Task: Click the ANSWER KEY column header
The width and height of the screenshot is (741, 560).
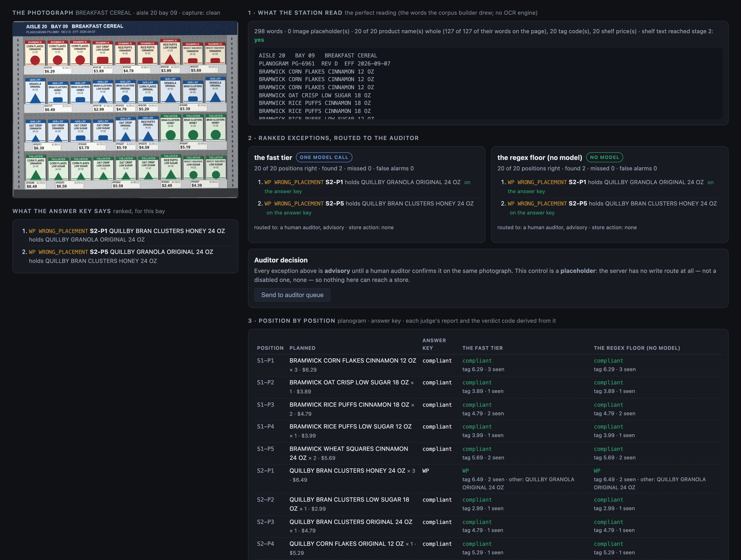Action: [434, 344]
